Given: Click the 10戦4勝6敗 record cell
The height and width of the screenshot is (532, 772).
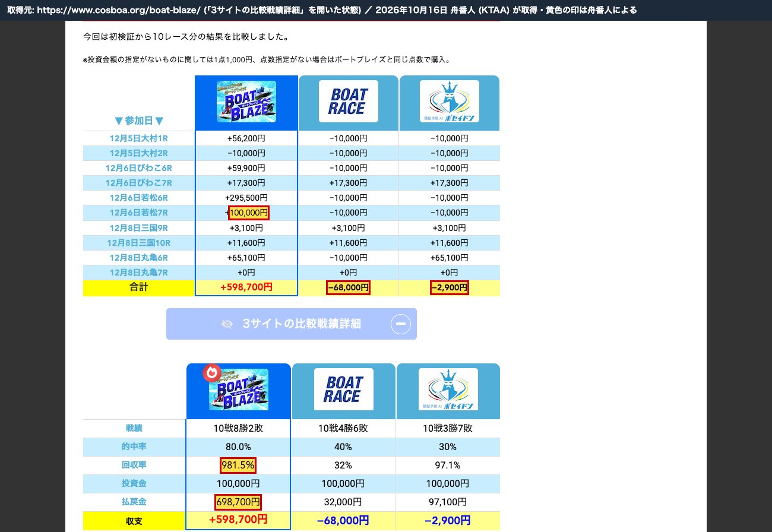Looking at the screenshot, I should pos(344,429).
